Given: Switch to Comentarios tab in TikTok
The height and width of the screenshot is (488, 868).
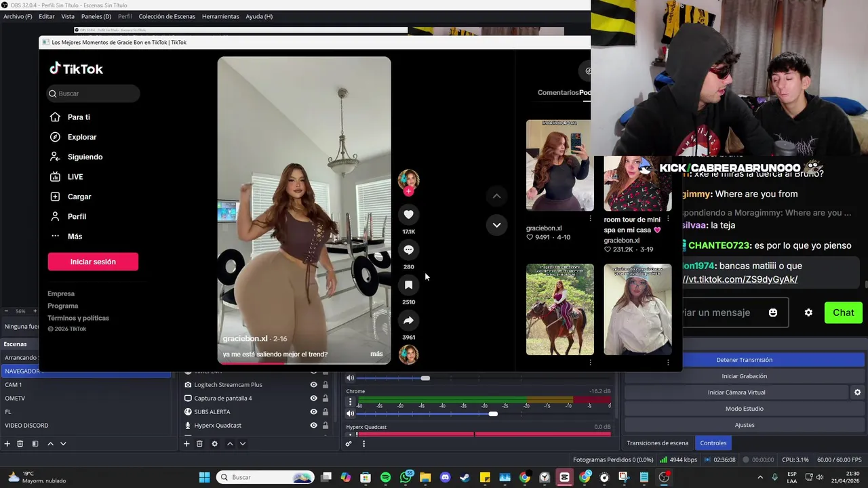Looking at the screenshot, I should (x=557, y=92).
